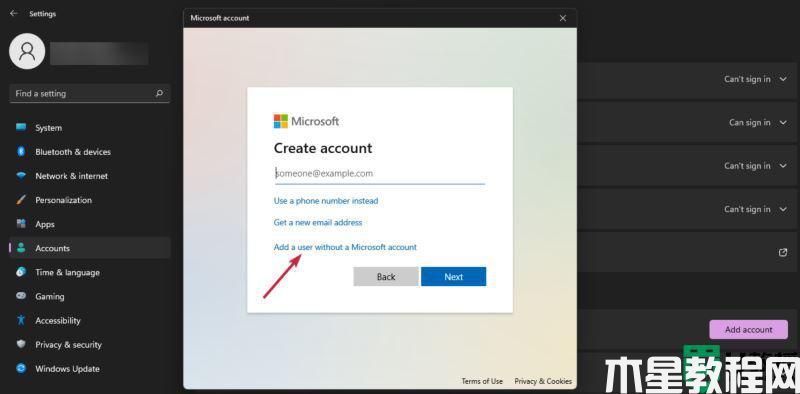Click the Time & language globe icon

tap(21, 272)
